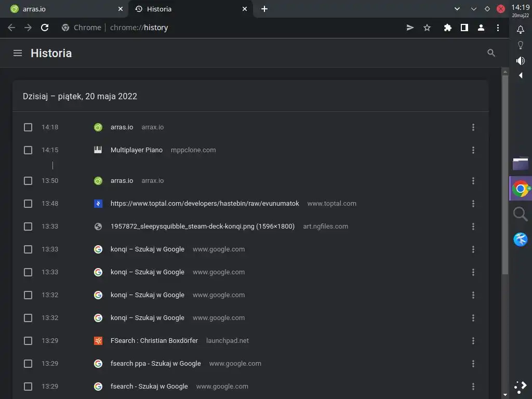Click the search history magnifier icon
The image size is (532, 399).
(x=491, y=53)
